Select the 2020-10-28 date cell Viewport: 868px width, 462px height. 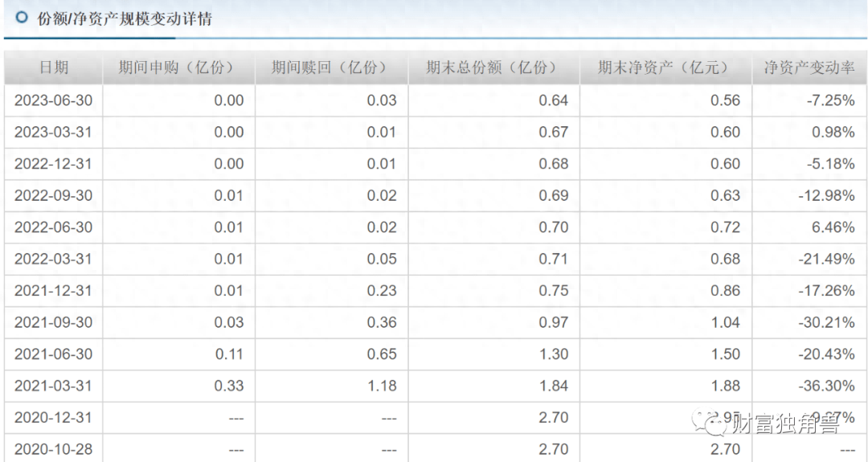[x=54, y=449]
